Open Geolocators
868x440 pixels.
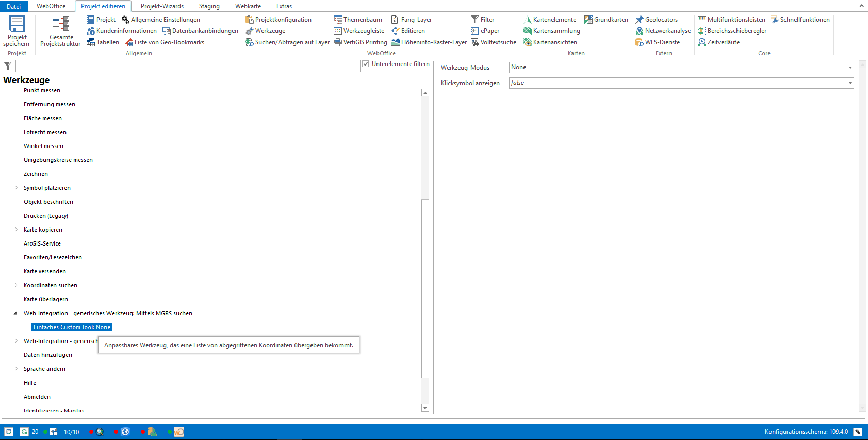pyautogui.click(x=657, y=20)
